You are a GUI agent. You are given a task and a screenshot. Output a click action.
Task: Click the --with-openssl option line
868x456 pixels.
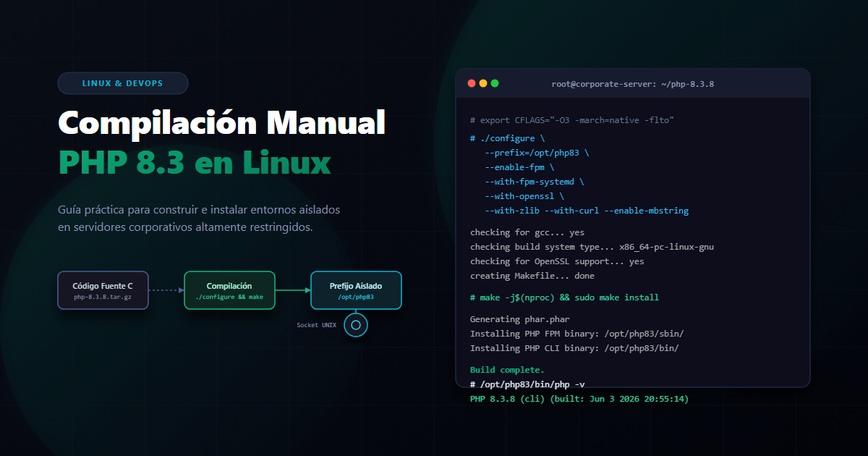[x=524, y=196]
